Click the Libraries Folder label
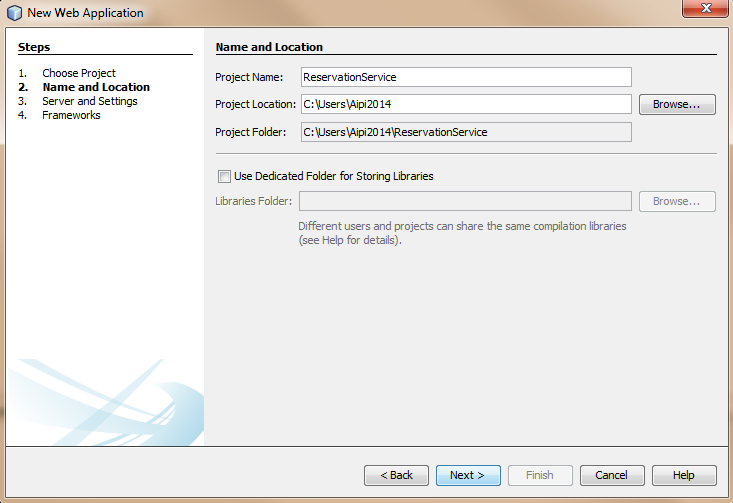The image size is (733, 503). [x=253, y=201]
